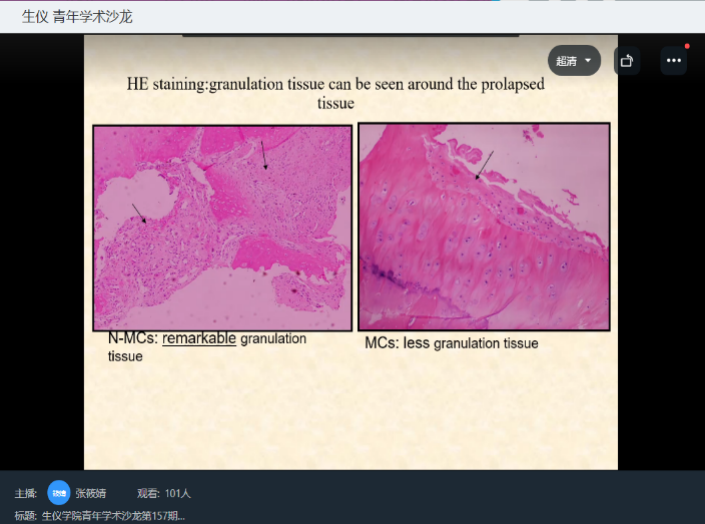Image resolution: width=705 pixels, height=524 pixels.
Task: Click the rotate screen icon
Action: click(x=627, y=61)
